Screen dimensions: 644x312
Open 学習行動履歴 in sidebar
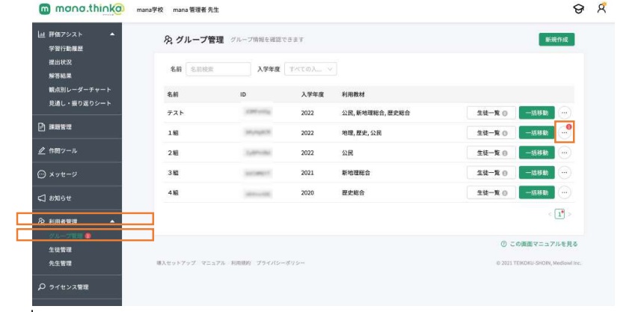click(66, 49)
